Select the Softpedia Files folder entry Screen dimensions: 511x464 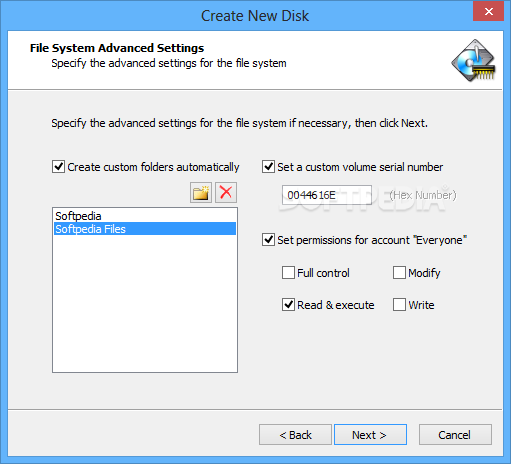click(x=145, y=229)
